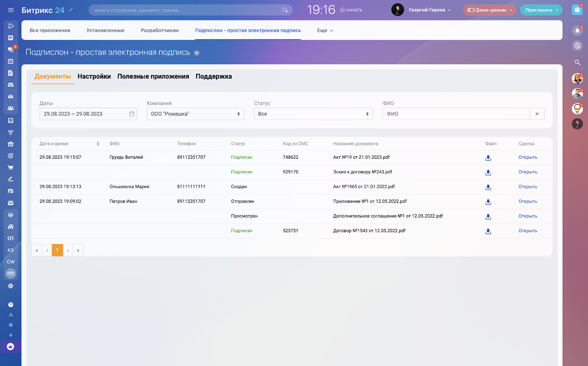Sort by Дата и время column

pyautogui.click(x=98, y=144)
